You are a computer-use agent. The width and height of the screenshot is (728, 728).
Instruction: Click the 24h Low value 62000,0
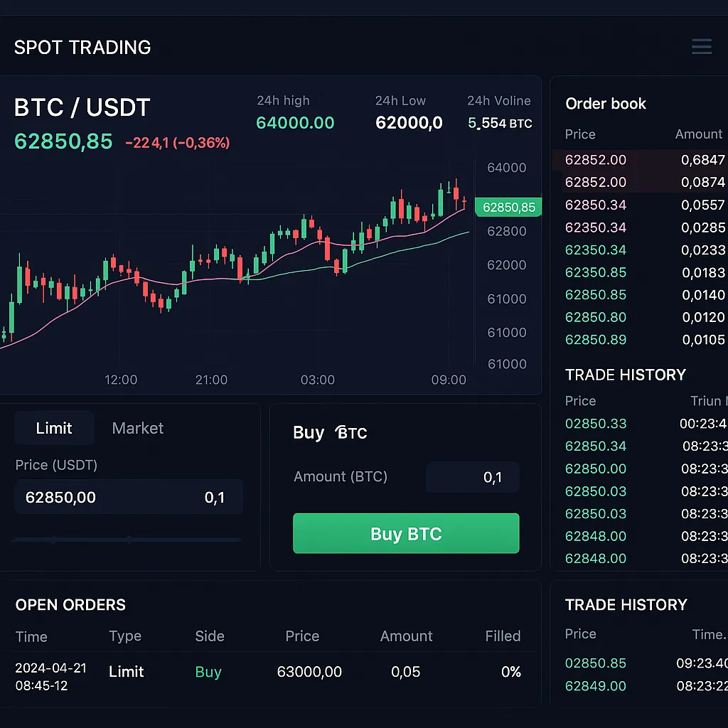pyautogui.click(x=409, y=122)
